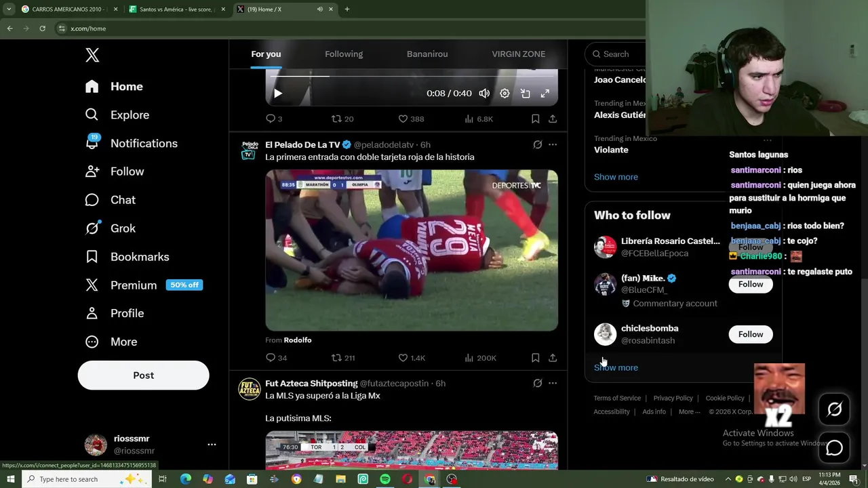868x488 pixels.
Task: Open Grok in the sidebar
Action: [x=110, y=228]
